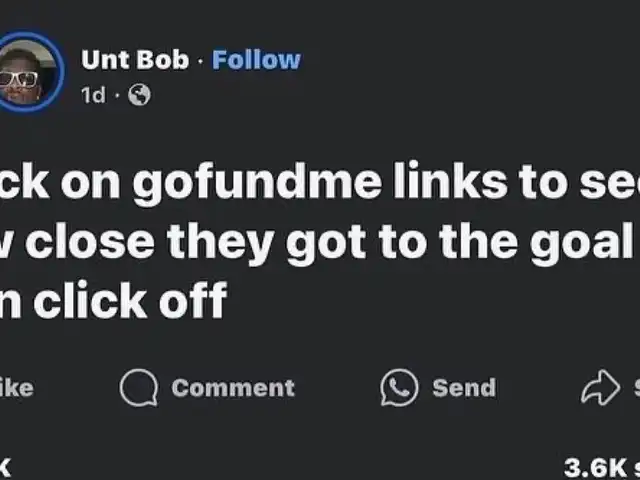Follow Unt Bob

click(256, 60)
